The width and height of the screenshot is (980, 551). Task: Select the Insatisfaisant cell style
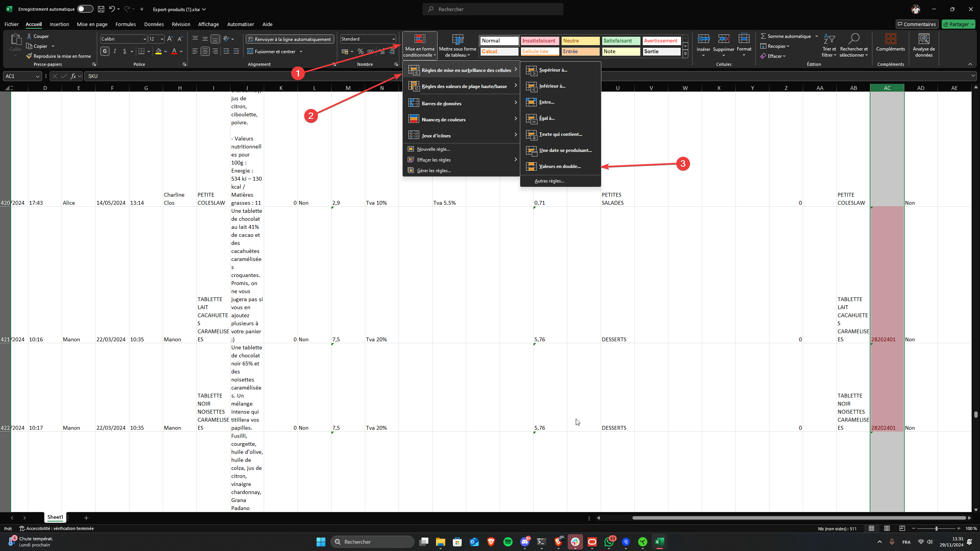pos(540,41)
